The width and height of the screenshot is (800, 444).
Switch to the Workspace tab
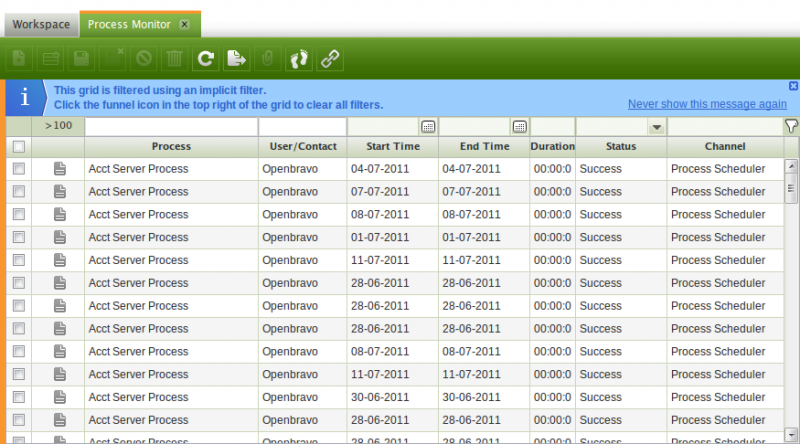[x=41, y=23]
